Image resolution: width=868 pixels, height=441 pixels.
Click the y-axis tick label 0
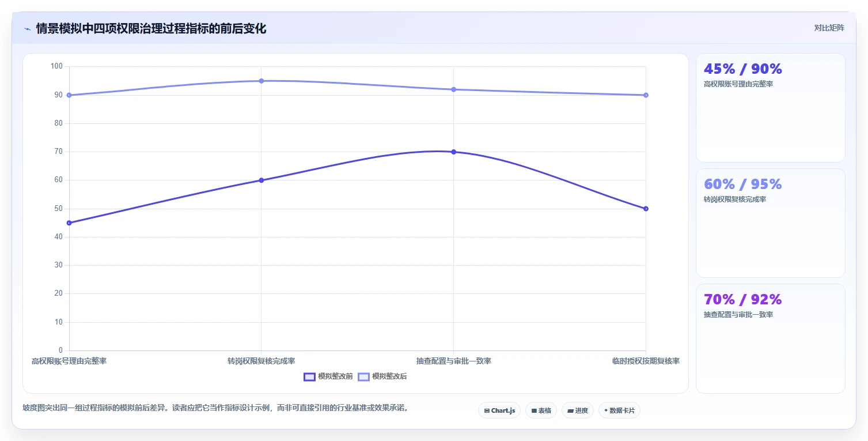click(60, 350)
